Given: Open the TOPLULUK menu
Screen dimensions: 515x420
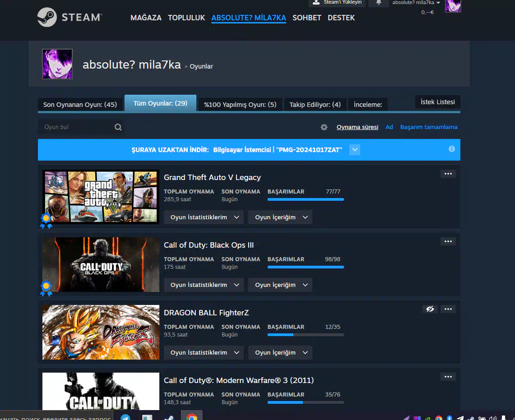Looking at the screenshot, I should [x=186, y=18].
